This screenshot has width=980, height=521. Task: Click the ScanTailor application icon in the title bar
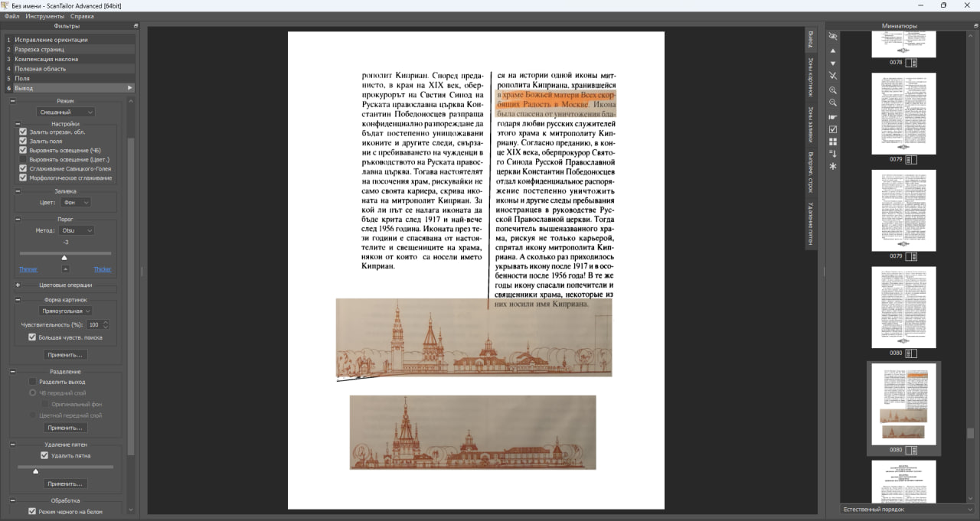pyautogui.click(x=6, y=5)
